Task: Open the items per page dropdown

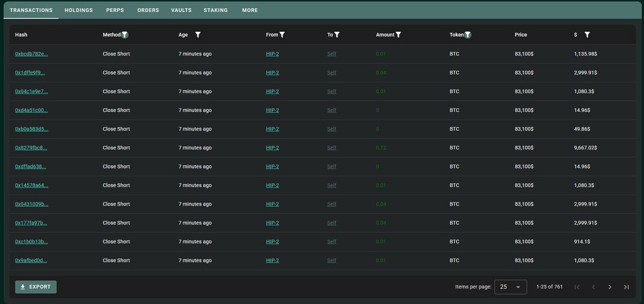Action: [510, 287]
